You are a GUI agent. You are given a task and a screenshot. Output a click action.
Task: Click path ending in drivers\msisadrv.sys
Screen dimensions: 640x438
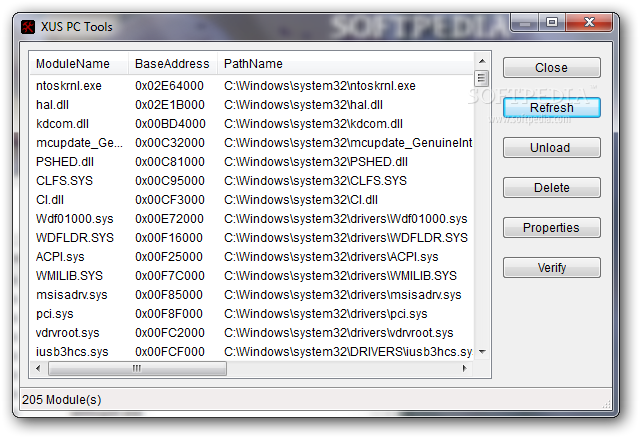coord(343,295)
